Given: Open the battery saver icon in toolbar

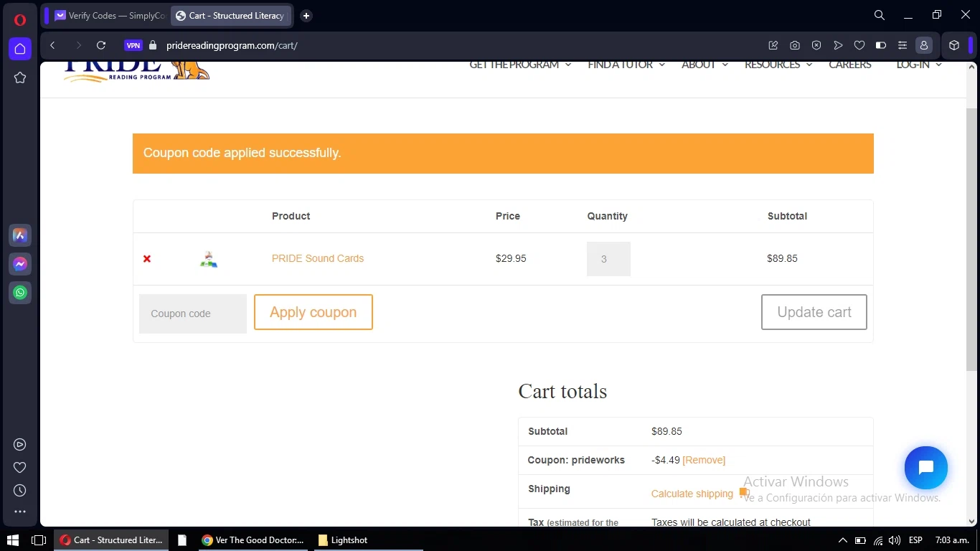Looking at the screenshot, I should point(881,45).
